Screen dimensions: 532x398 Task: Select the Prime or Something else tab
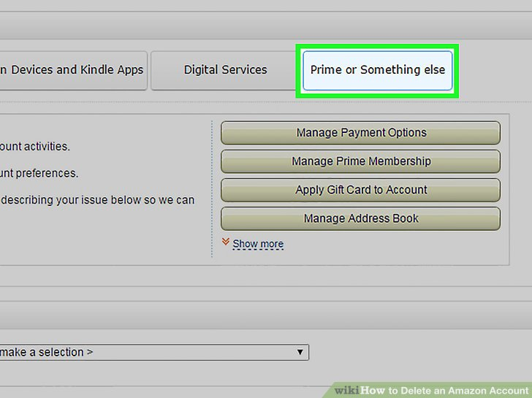coord(377,70)
